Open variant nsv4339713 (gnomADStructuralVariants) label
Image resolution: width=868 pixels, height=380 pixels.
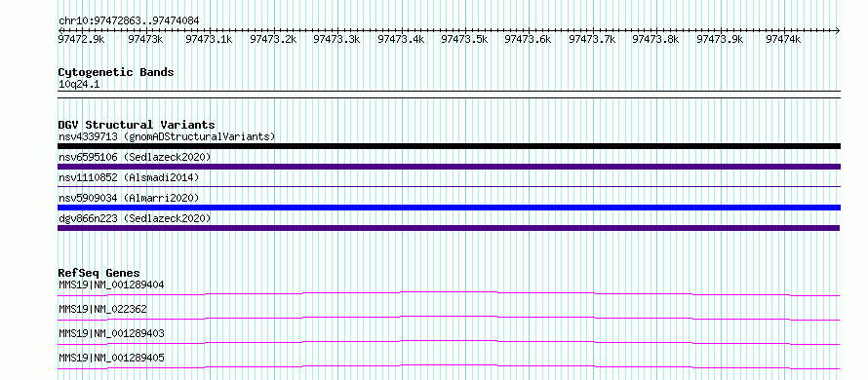click(x=167, y=136)
